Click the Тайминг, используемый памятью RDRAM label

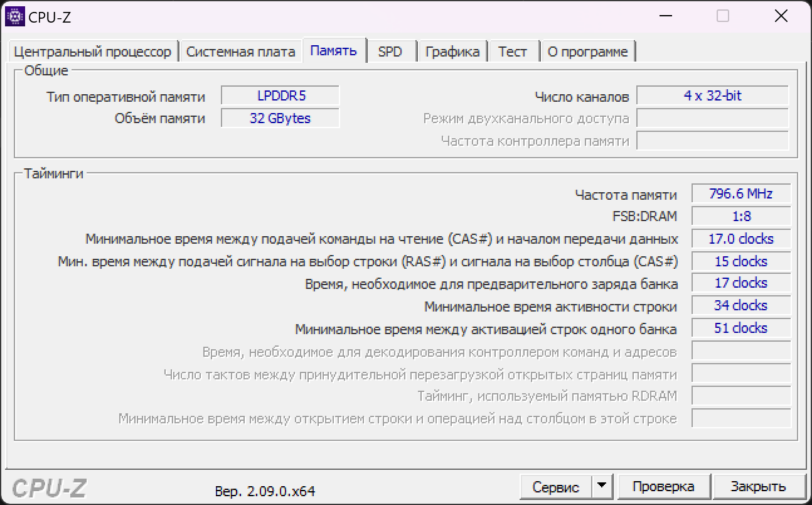[547, 396]
